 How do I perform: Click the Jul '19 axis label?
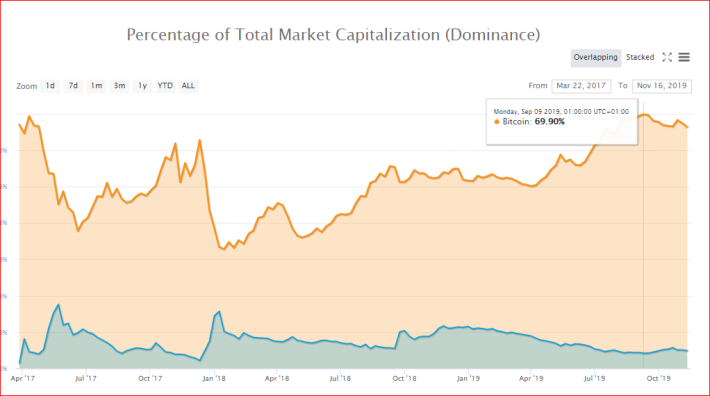(x=594, y=378)
